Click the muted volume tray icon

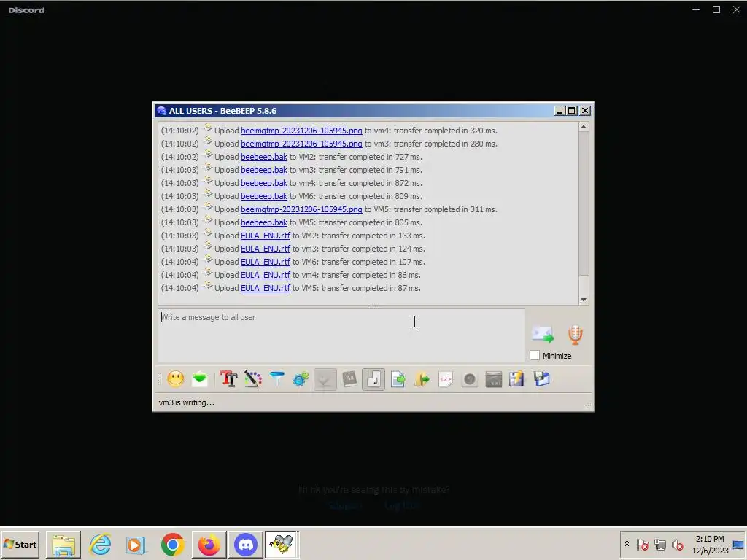pos(677,544)
